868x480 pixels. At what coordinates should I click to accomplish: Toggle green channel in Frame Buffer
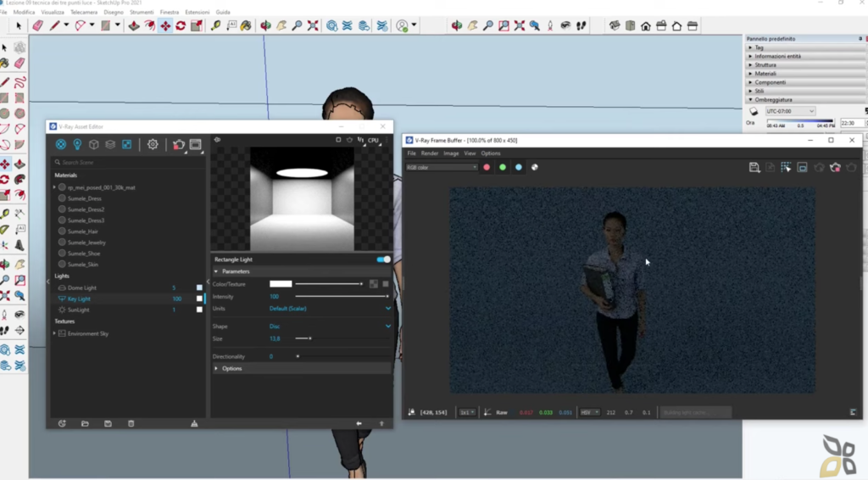503,167
